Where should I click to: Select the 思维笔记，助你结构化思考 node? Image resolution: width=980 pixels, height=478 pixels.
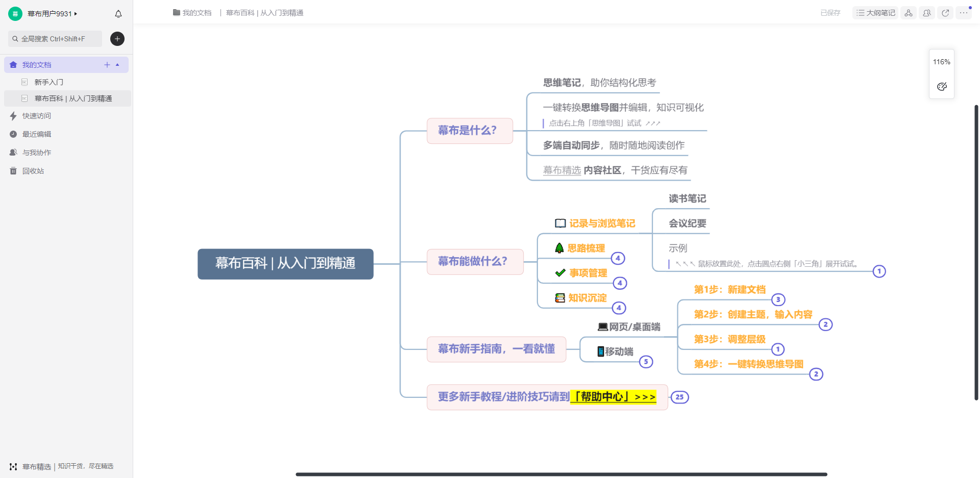pos(600,83)
